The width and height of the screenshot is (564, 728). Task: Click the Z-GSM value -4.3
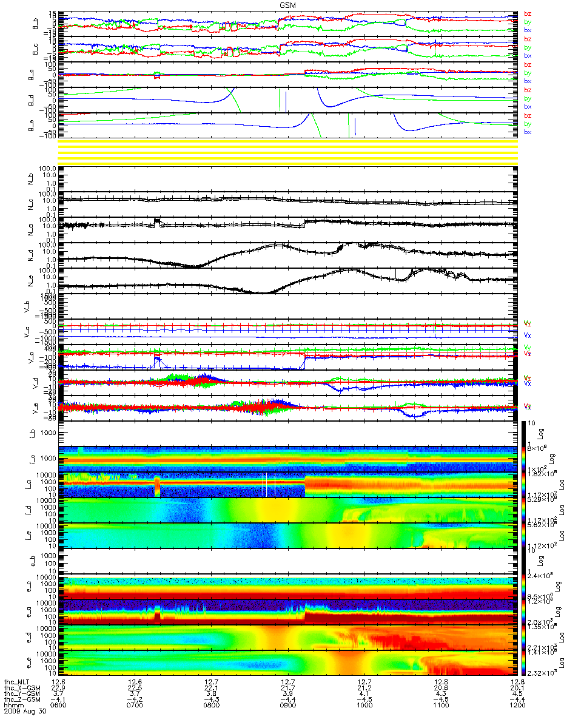pyautogui.click(x=211, y=700)
